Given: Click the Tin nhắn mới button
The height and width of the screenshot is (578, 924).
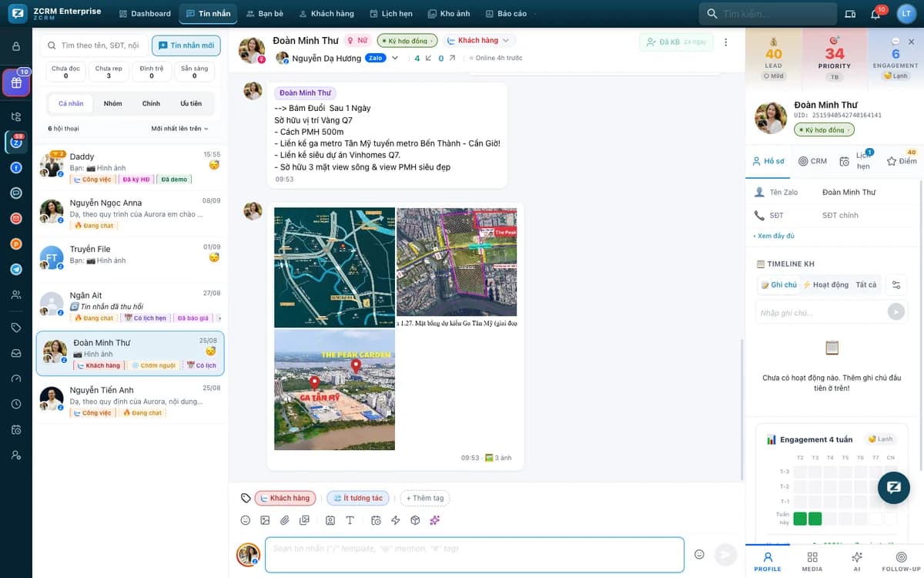Looking at the screenshot, I should 186,45.
